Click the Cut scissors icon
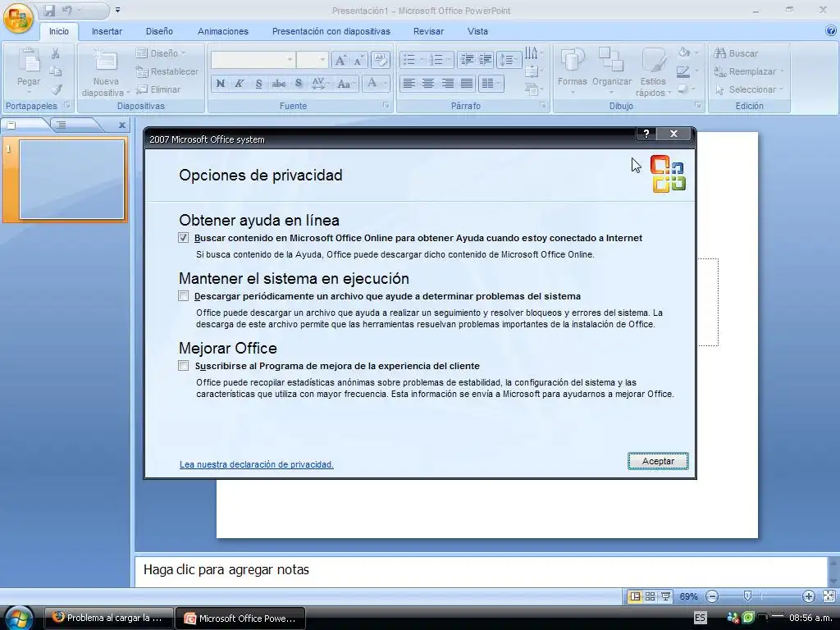 (x=55, y=53)
